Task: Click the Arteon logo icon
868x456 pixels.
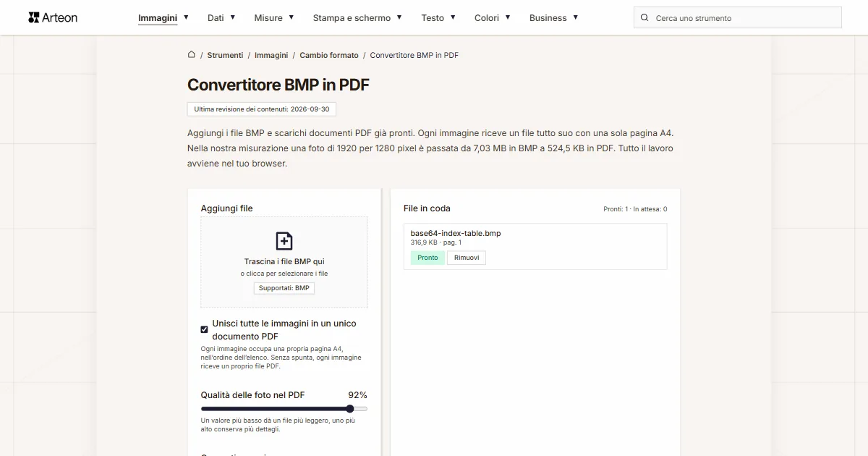Action: click(x=34, y=17)
